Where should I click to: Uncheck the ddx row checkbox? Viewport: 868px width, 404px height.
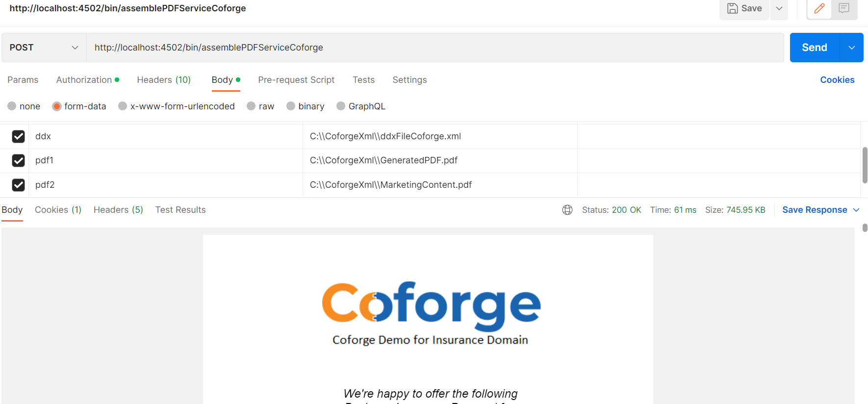click(x=18, y=136)
